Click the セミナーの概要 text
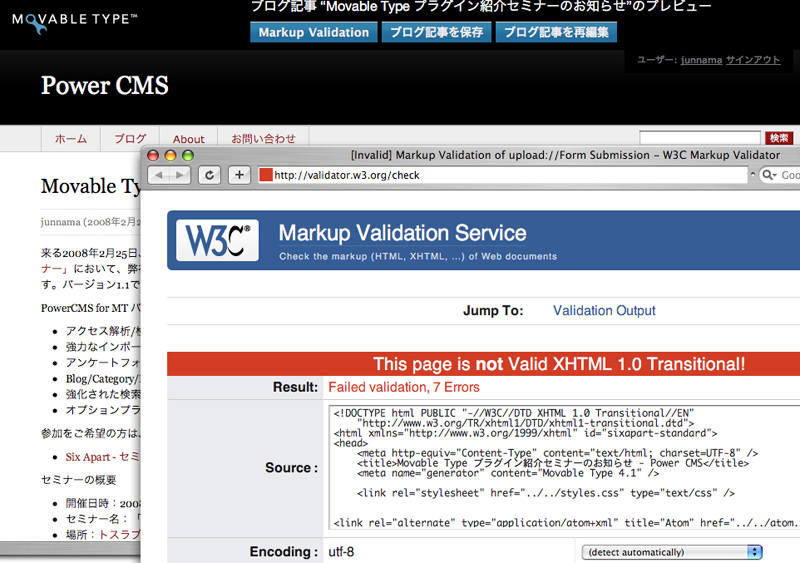800x563 pixels. click(x=79, y=480)
